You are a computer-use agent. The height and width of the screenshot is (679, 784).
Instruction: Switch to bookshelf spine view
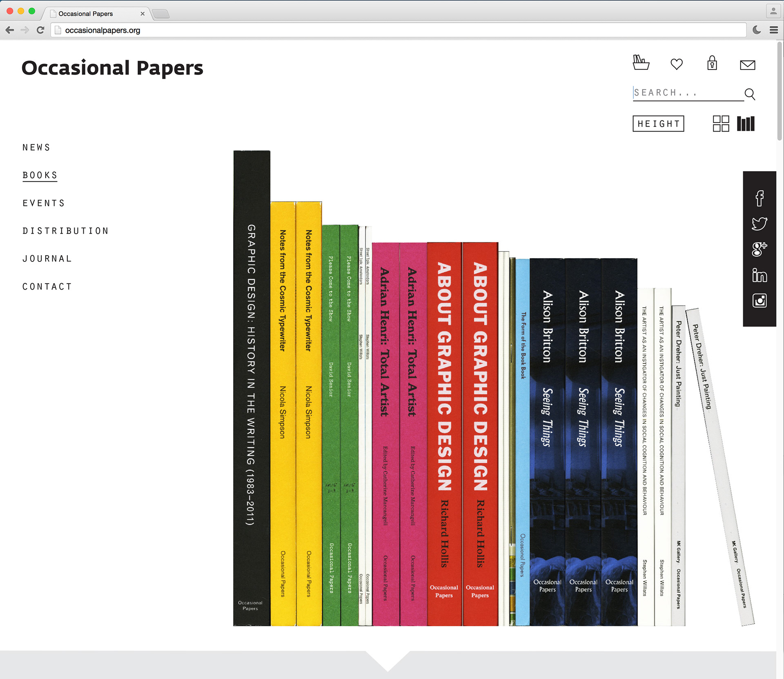click(x=746, y=123)
